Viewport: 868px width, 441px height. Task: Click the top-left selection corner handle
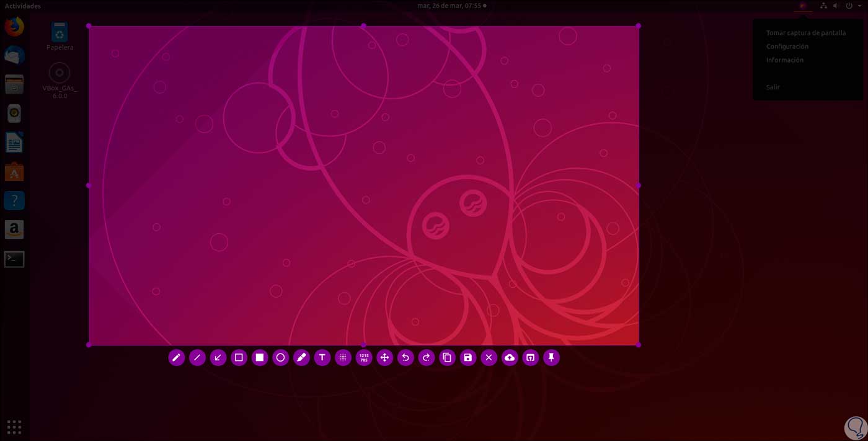(89, 26)
